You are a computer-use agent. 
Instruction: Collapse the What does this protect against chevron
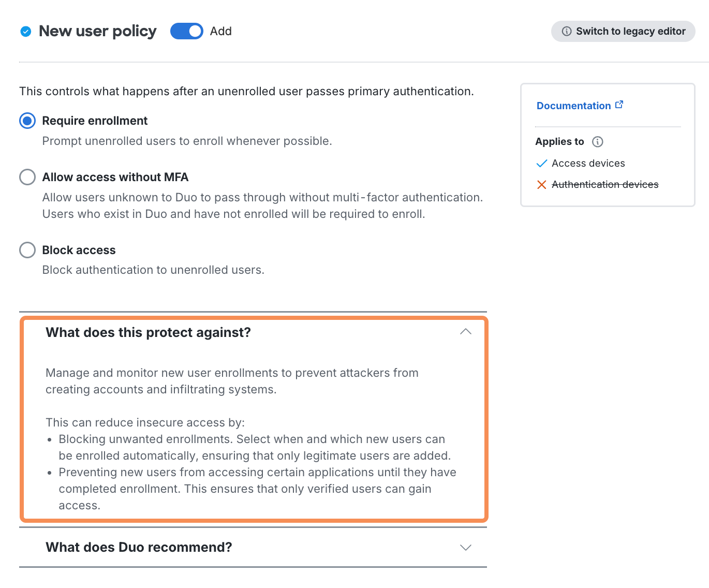point(466,332)
